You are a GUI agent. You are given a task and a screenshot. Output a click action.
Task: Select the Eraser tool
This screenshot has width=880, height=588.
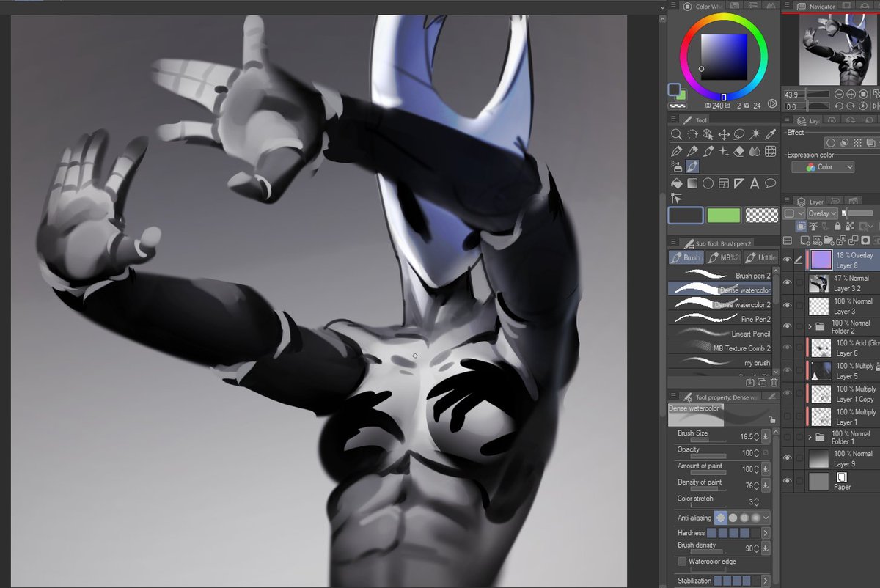739,151
